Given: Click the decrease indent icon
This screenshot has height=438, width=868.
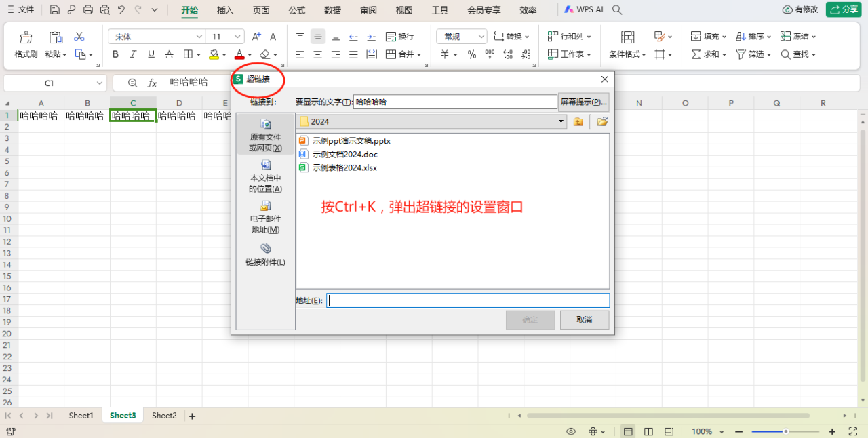Looking at the screenshot, I should [x=353, y=37].
